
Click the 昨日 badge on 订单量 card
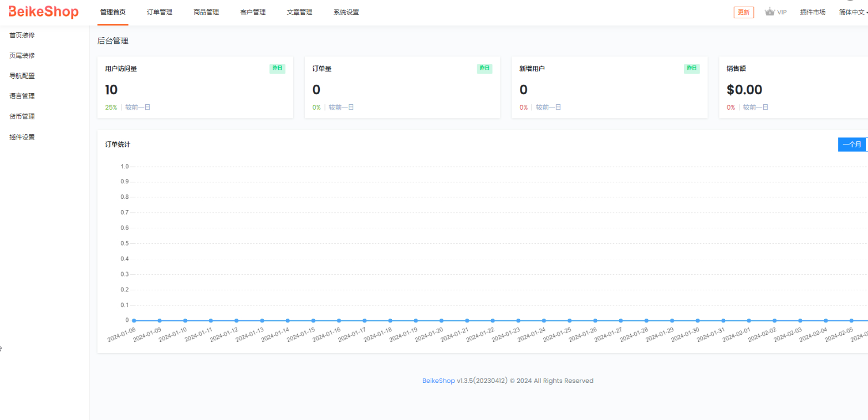[484, 68]
